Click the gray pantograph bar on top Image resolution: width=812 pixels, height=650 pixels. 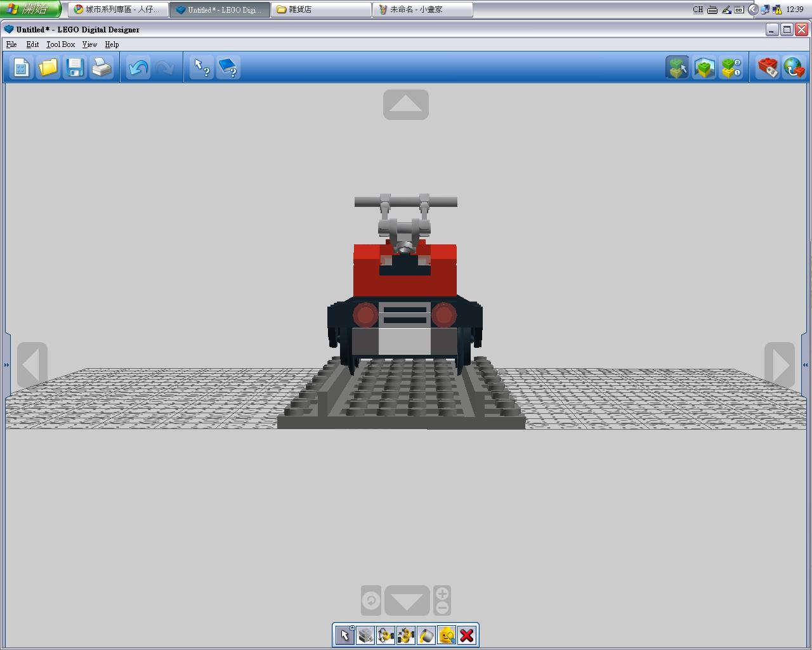(x=406, y=202)
